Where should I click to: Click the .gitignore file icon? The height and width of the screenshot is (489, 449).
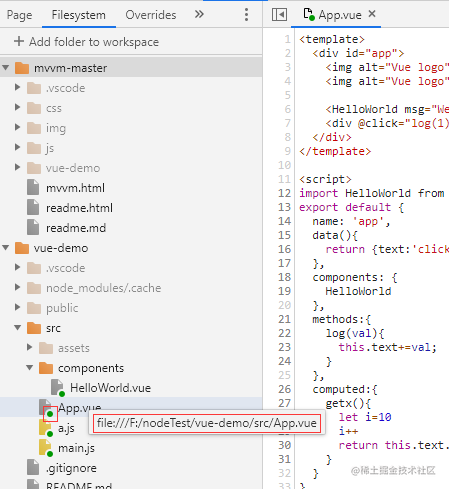pyautogui.click(x=33, y=468)
